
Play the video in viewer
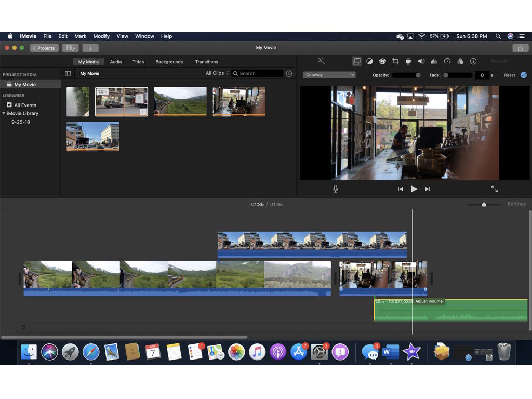(414, 189)
